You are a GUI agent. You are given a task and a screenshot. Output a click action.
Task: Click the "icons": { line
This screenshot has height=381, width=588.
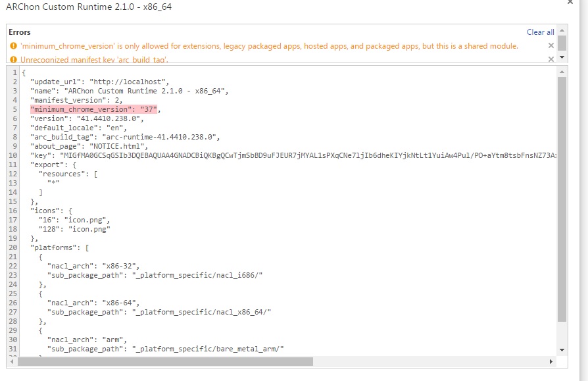tap(51, 211)
